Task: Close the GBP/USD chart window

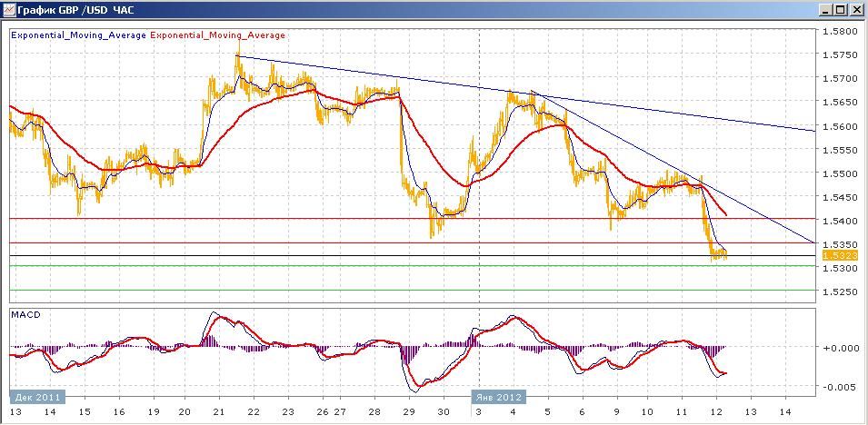Action: point(856,10)
